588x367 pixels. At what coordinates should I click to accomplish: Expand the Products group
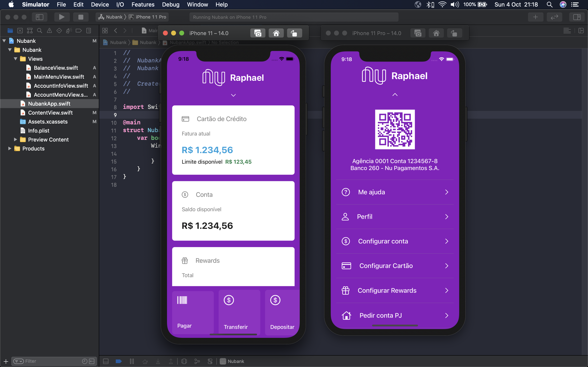(10, 148)
